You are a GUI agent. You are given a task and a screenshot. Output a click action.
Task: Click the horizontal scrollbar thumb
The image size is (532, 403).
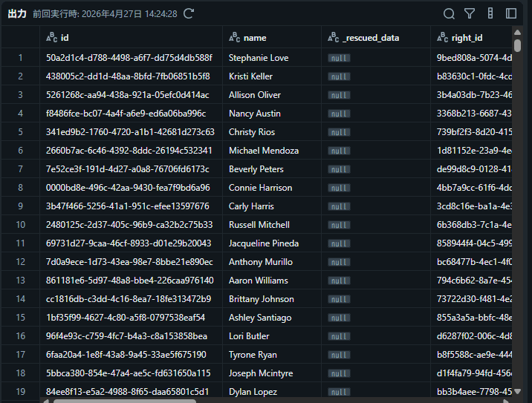coord(125,401)
